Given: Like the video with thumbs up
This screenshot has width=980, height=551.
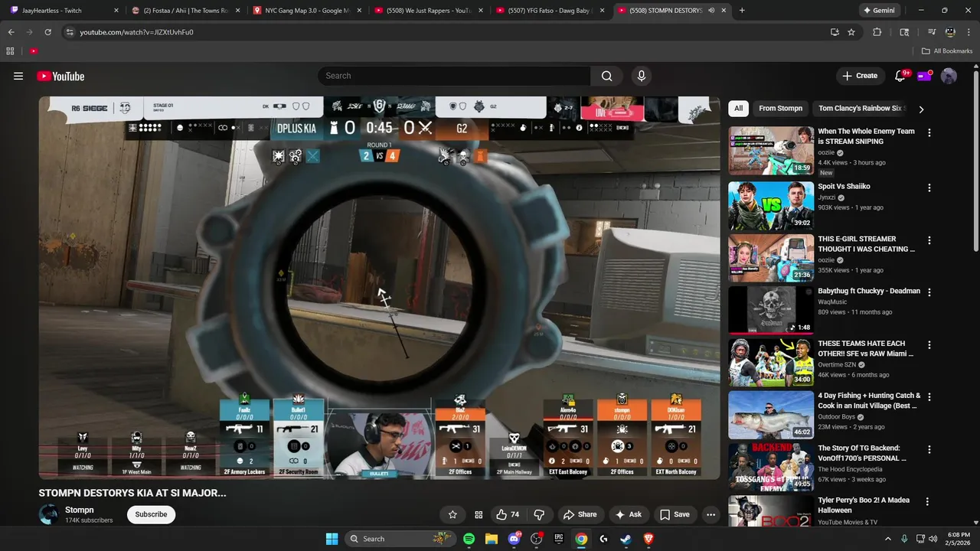Looking at the screenshot, I should click(x=508, y=514).
